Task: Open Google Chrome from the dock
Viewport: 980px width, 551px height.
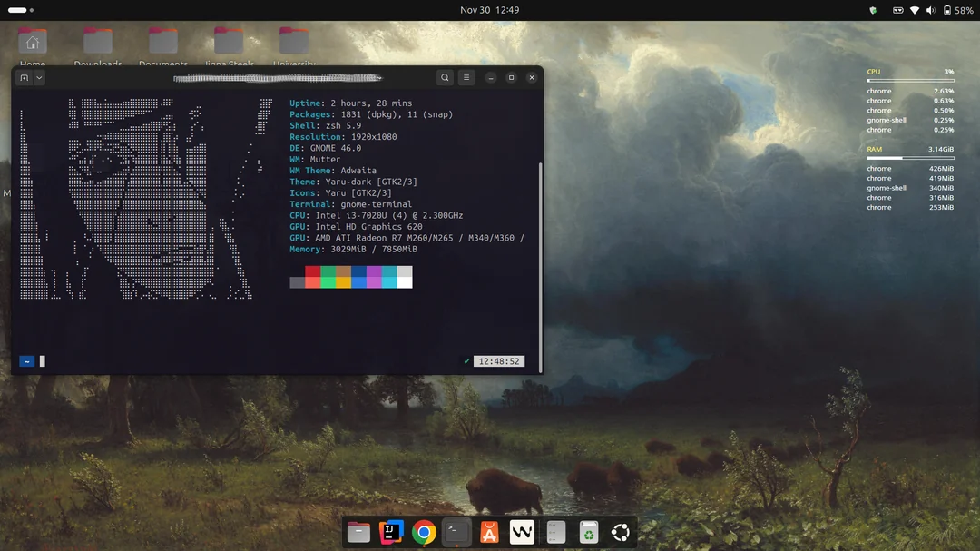Action: pyautogui.click(x=423, y=532)
